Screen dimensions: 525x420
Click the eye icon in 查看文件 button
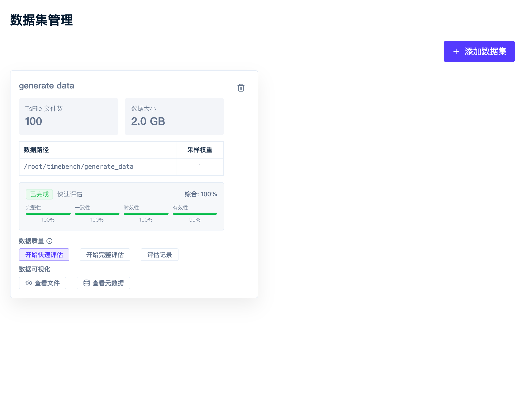tap(29, 283)
